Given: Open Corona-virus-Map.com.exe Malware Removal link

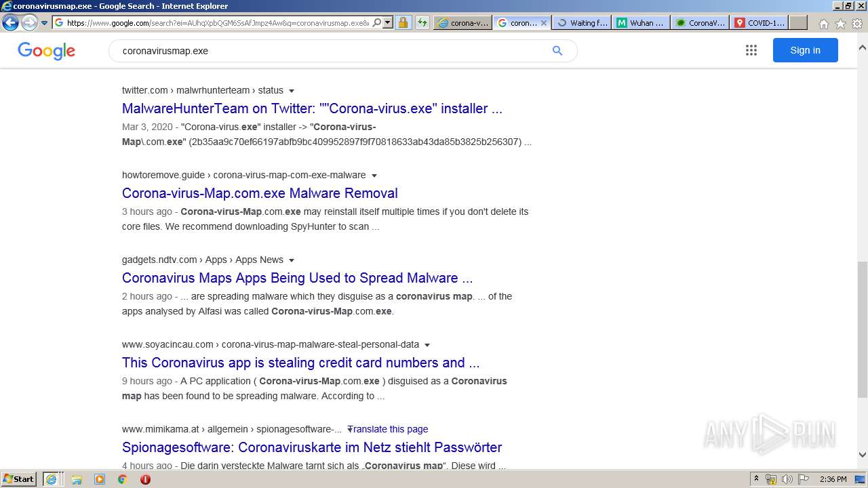Looking at the screenshot, I should pyautogui.click(x=260, y=193).
